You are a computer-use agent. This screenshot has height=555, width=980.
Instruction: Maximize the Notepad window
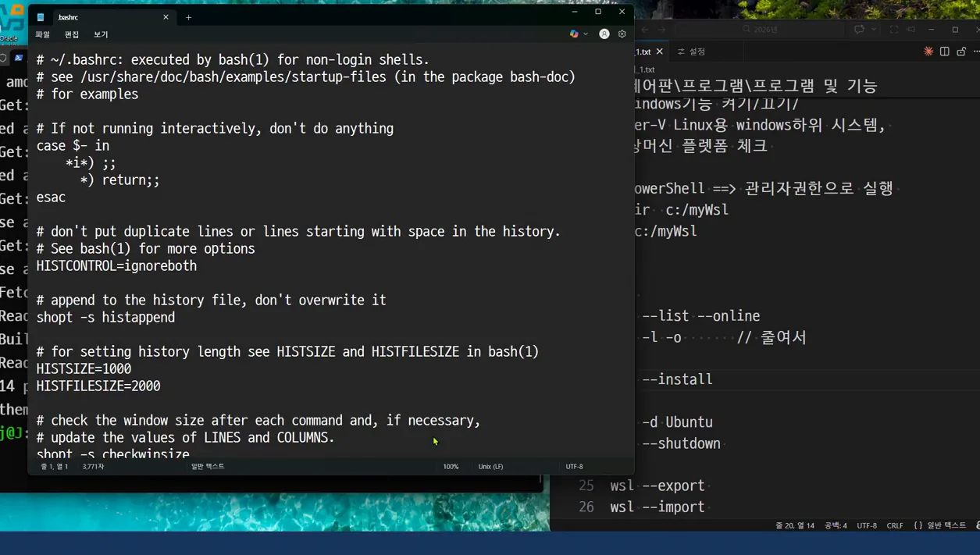(598, 12)
